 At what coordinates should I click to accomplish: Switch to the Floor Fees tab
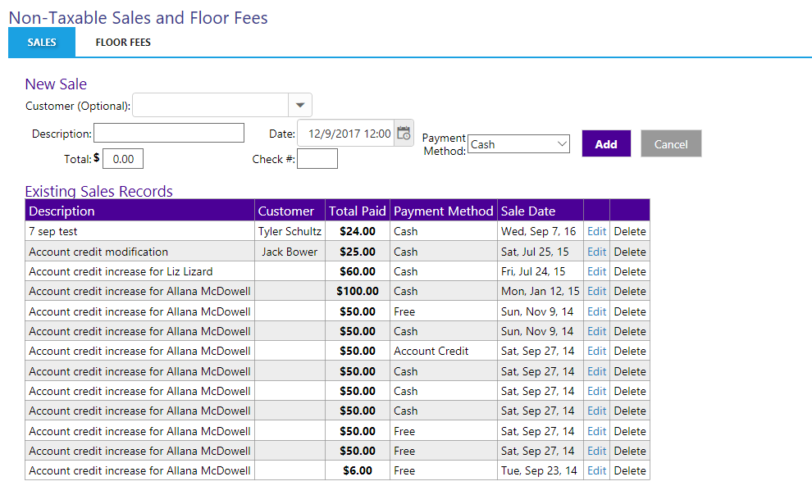123,43
